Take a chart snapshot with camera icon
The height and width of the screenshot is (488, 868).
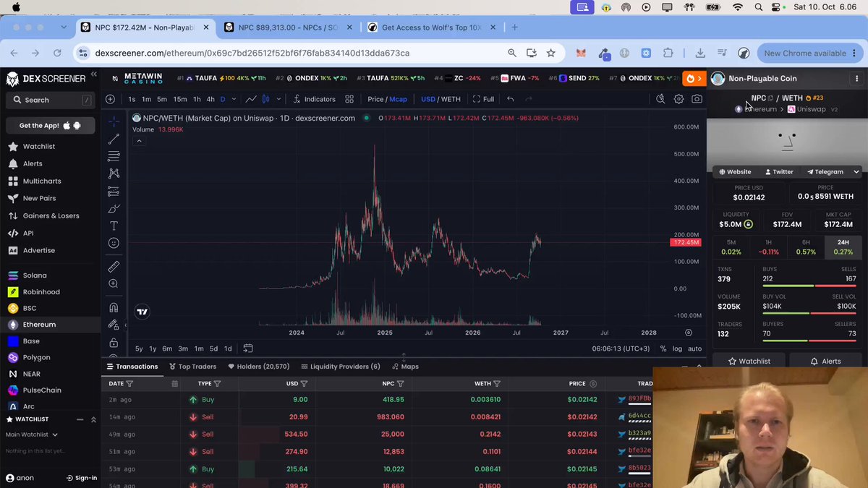(x=697, y=99)
